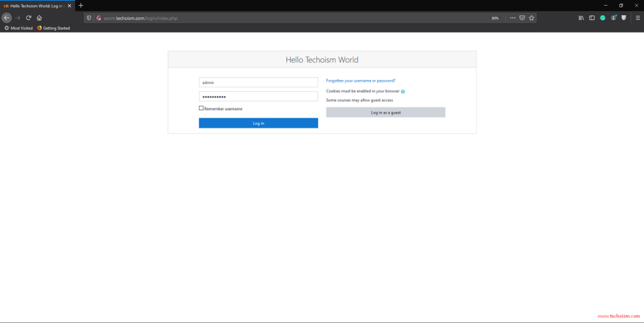Click the blue Log in button

click(258, 123)
